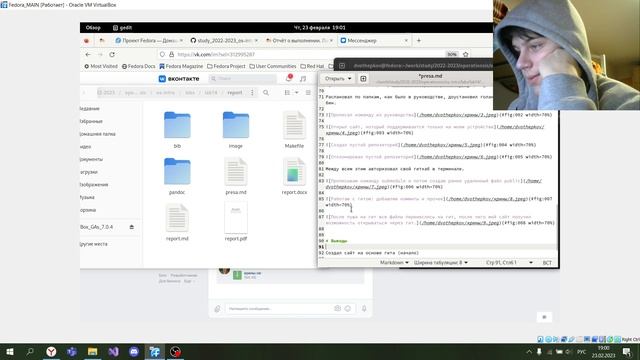Open VK music icon
This screenshot has width=640, height=360.
click(303, 78)
